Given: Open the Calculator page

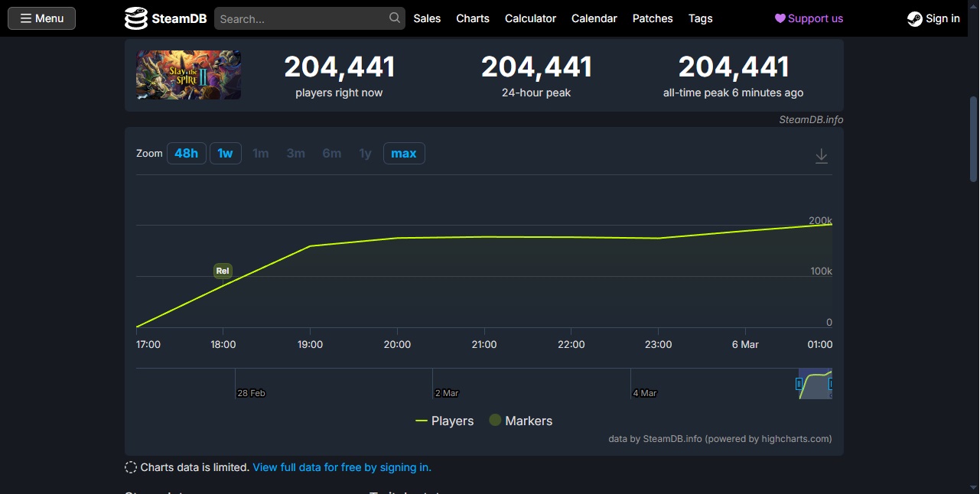Looking at the screenshot, I should tap(530, 18).
